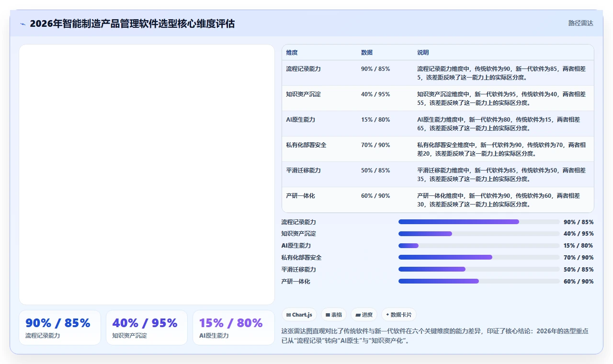
Task: Click the 数据卡片 chip
Action: tap(399, 315)
